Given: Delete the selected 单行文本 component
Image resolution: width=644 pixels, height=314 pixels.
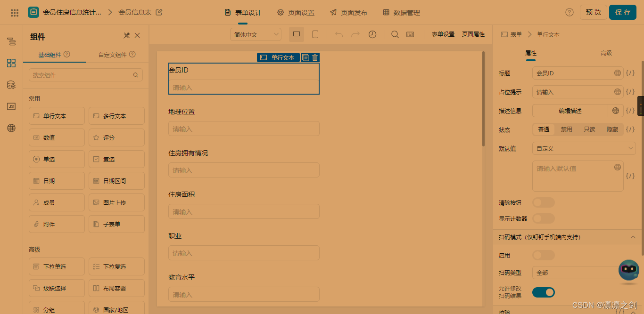Looking at the screenshot, I should point(315,57).
